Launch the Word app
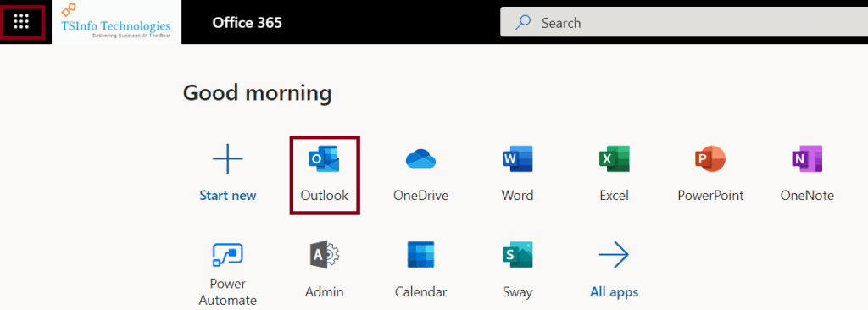Image resolution: width=868 pixels, height=310 pixels. 517,174
